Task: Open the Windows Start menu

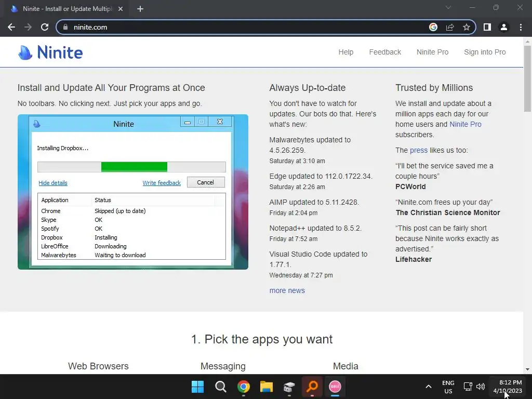Action: coord(198,387)
